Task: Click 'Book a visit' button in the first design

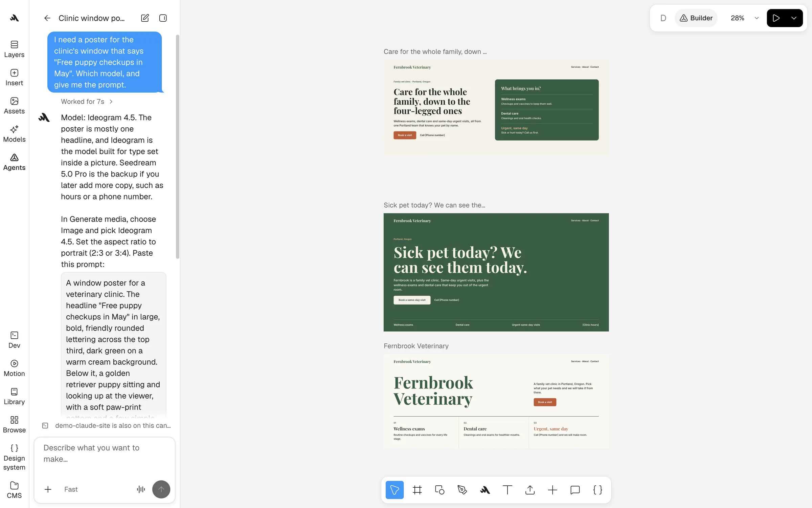Action: click(405, 135)
